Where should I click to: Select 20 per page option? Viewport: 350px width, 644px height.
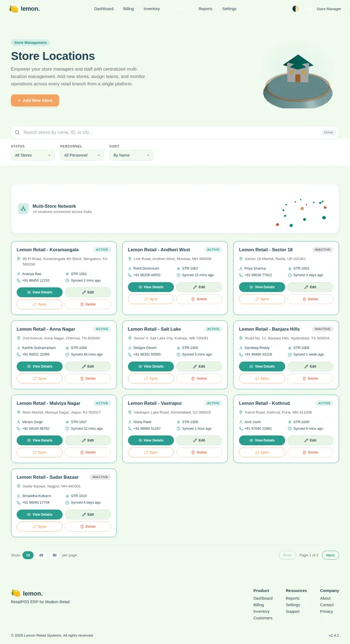pos(41,555)
